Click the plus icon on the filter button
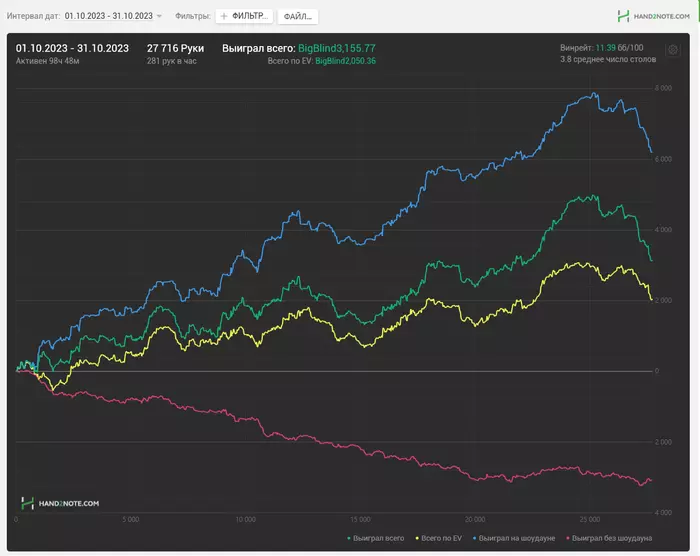Image resolution: width=700 pixels, height=556 pixels. [x=224, y=17]
